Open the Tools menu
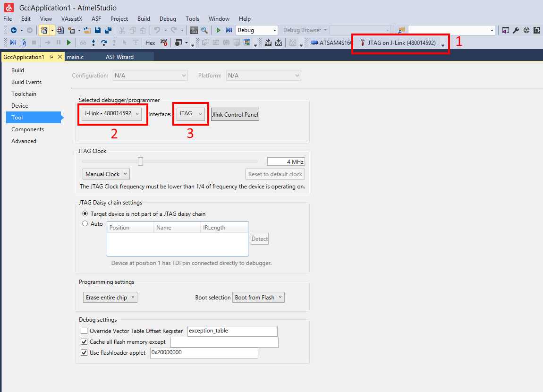 [192, 19]
